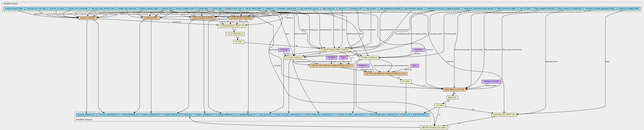Image resolution: width=644 pixels, height=130 pixels.
Task: Select the strelka workflow node
Action: coord(151,18)
